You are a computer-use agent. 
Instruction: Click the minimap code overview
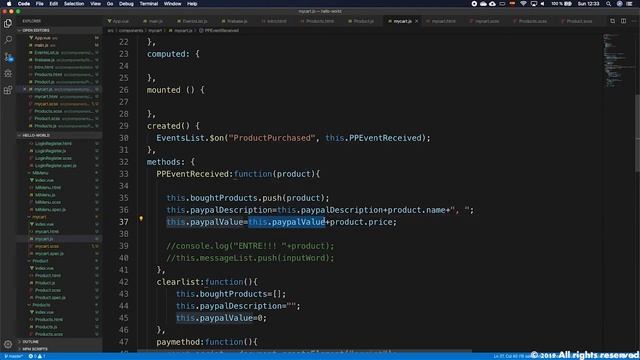click(x=618, y=61)
